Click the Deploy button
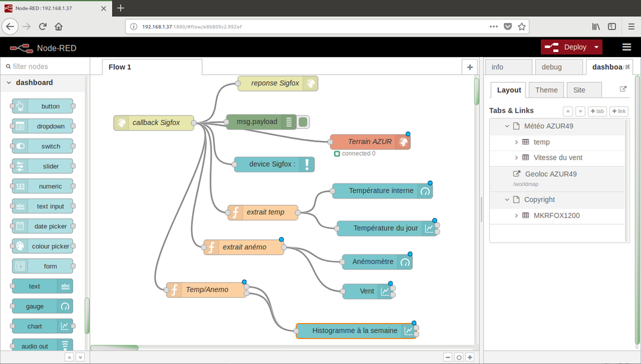The image size is (641, 364). click(566, 47)
